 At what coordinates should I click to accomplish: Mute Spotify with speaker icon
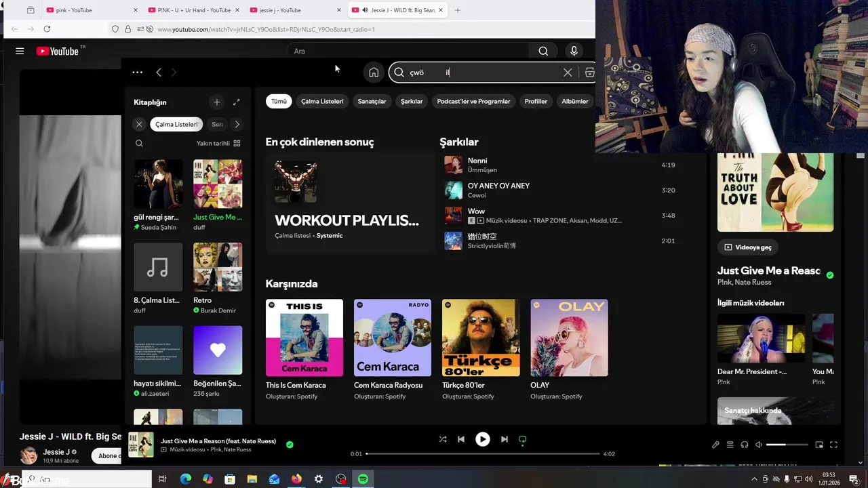[759, 445]
